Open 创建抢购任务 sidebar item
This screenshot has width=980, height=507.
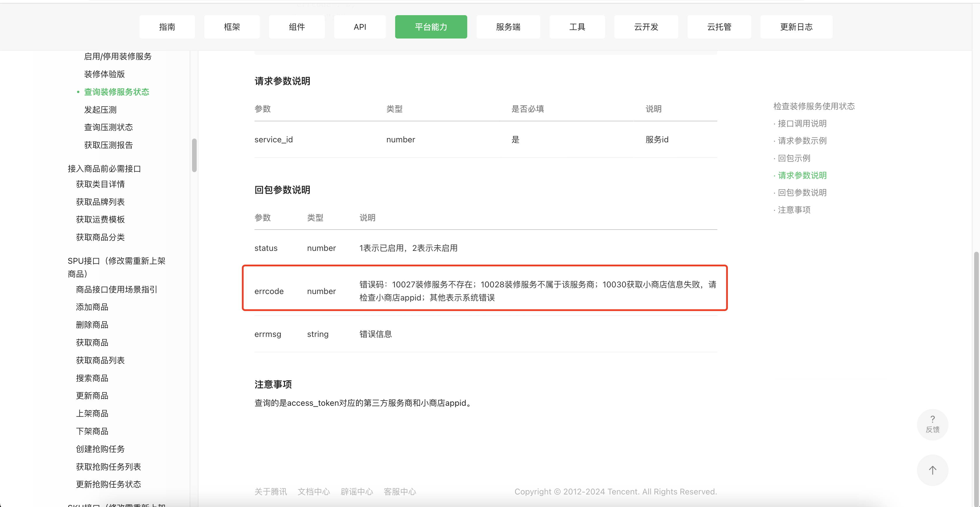(100, 449)
